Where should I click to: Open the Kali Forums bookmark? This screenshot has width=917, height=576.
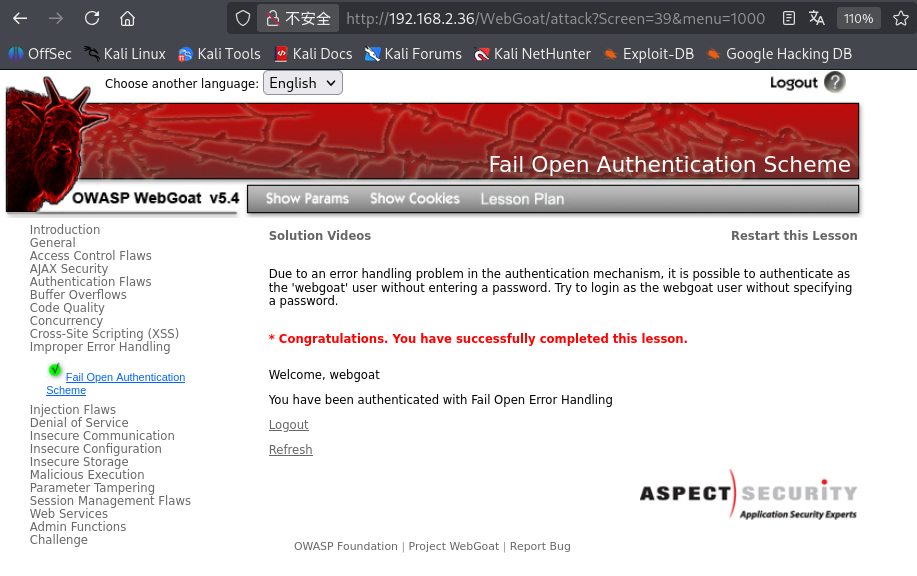pos(413,54)
